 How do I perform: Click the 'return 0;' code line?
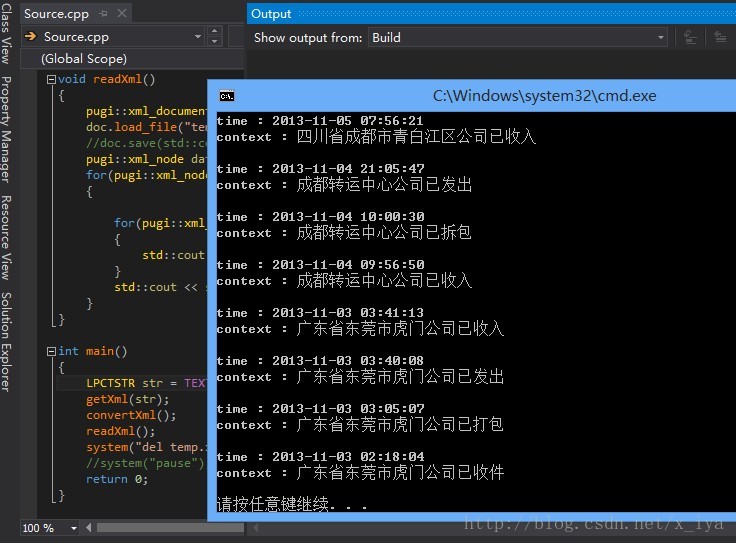[x=117, y=479]
